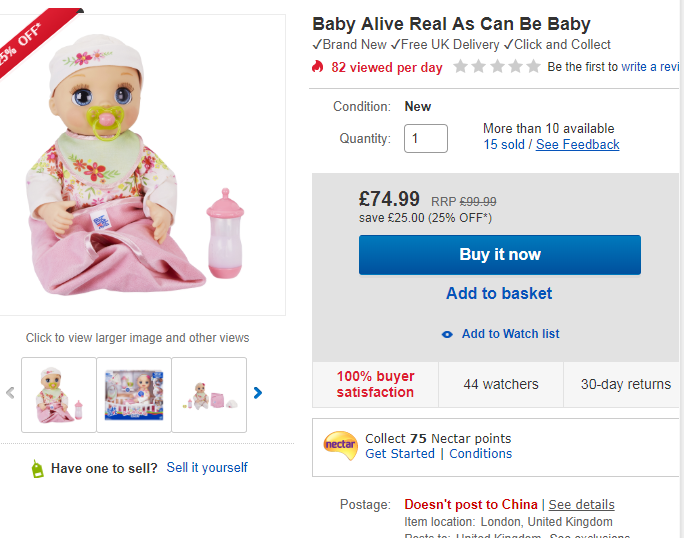
Task: Enlarge the main doll product image
Action: click(x=142, y=165)
